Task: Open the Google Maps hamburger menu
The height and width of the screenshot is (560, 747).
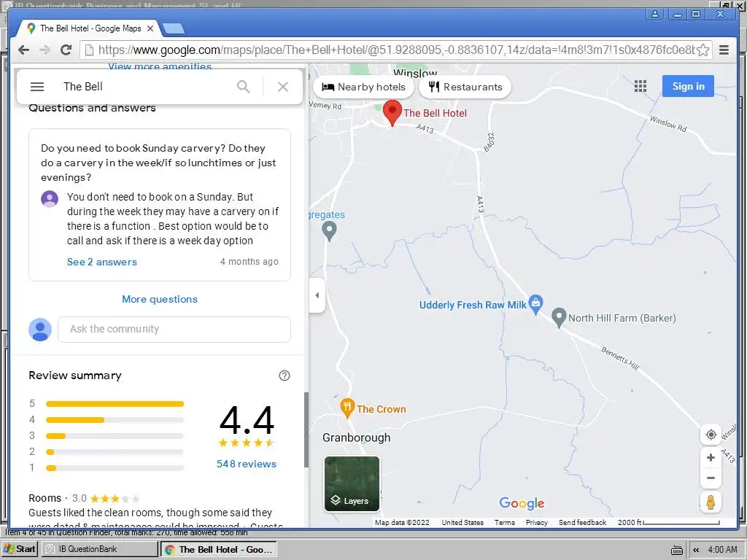Action: click(x=37, y=87)
